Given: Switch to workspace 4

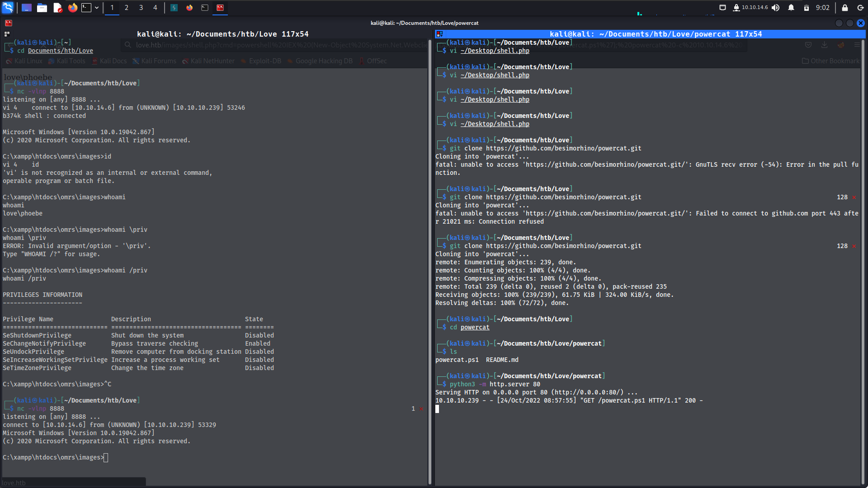Looking at the screenshot, I should (155, 8).
